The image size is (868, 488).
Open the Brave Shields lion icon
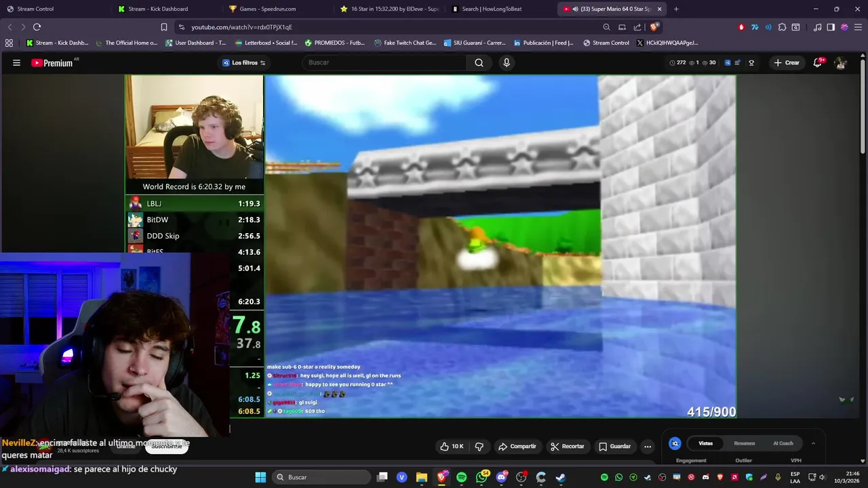[x=653, y=27]
